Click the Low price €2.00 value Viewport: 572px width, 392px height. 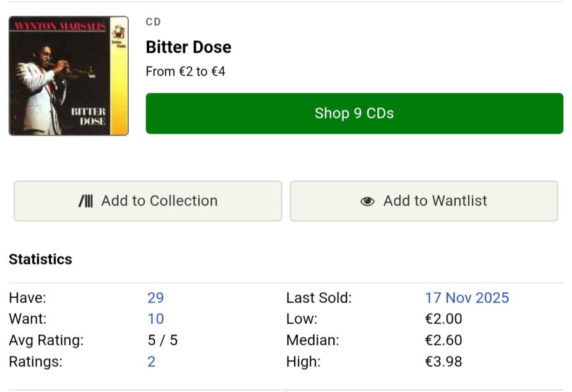(x=443, y=319)
